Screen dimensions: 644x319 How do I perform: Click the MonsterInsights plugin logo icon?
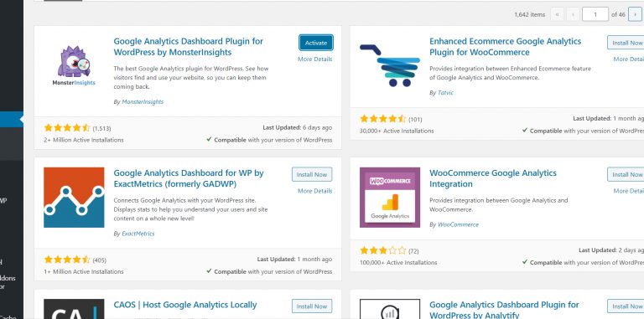[74, 65]
